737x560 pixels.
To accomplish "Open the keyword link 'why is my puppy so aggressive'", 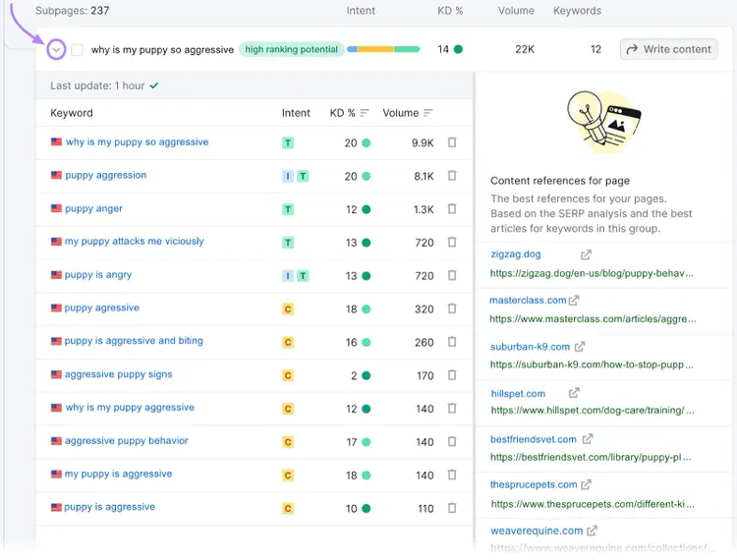I will click(x=137, y=141).
